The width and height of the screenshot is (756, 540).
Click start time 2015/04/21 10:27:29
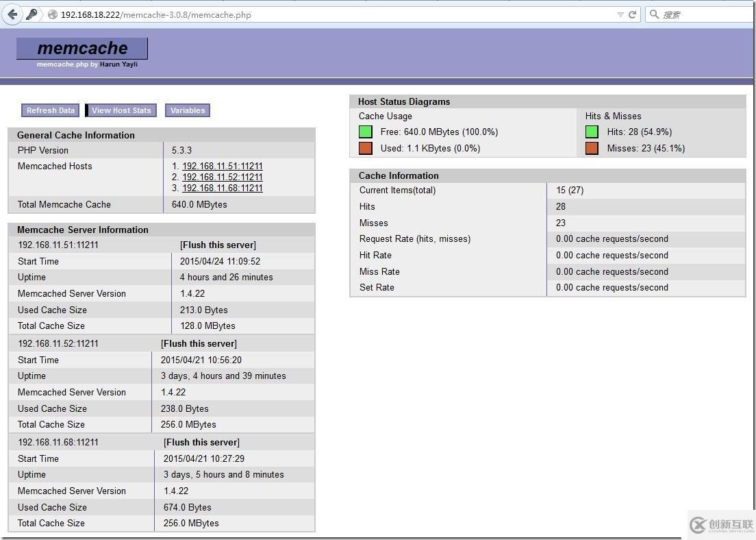[x=204, y=459]
